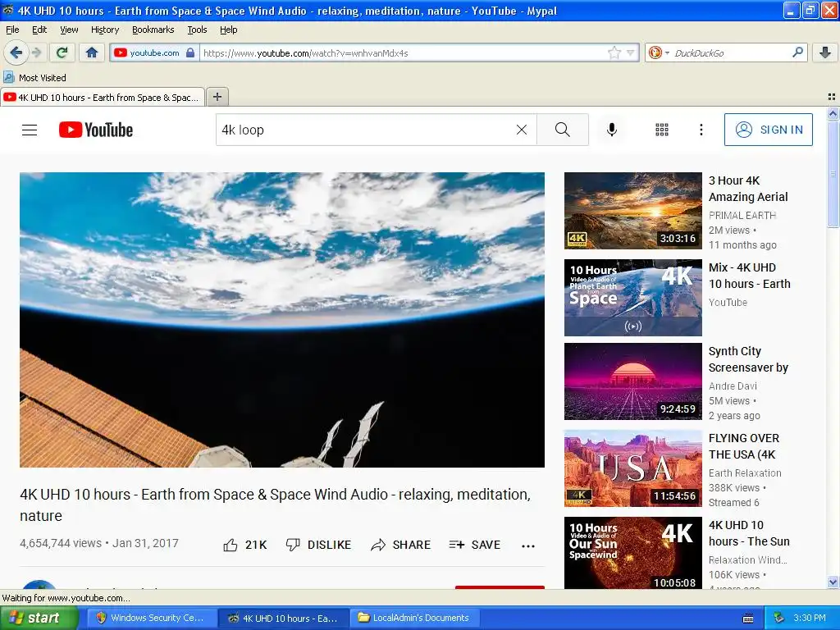Click the PRIMAL EARTH channel name
840x630 pixels.
click(x=742, y=215)
